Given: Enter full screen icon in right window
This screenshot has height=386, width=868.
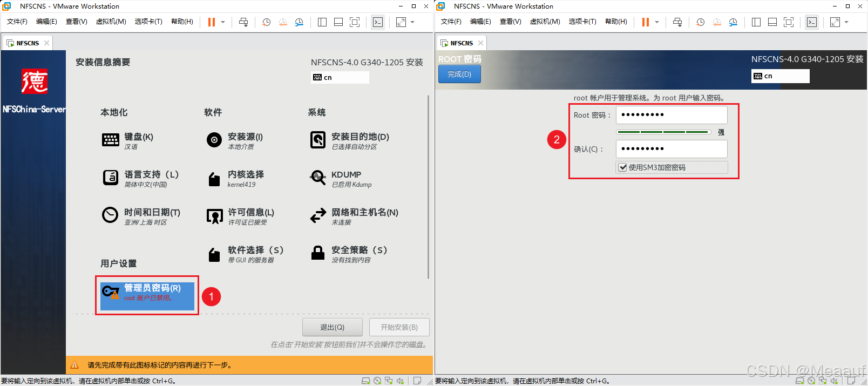Looking at the screenshot, I should [789, 22].
